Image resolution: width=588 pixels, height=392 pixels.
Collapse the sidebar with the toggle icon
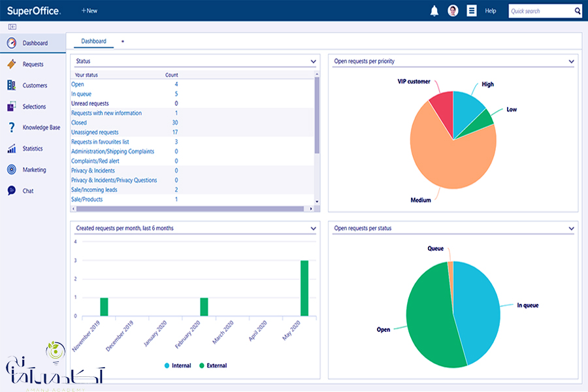click(x=12, y=27)
